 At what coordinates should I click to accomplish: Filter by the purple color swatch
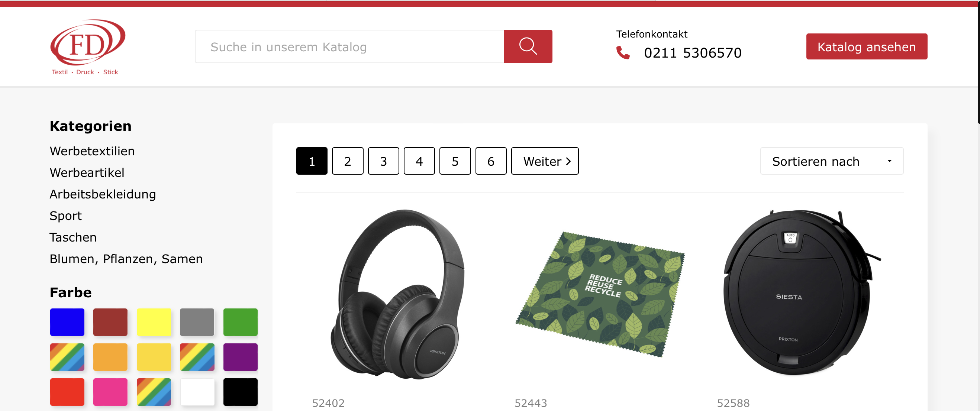240,357
